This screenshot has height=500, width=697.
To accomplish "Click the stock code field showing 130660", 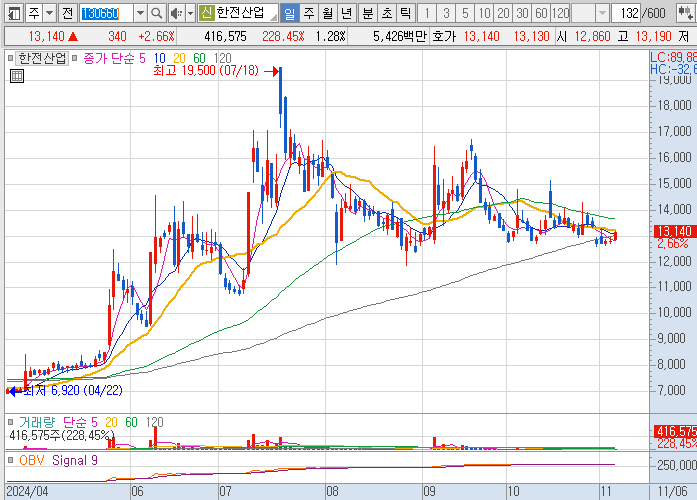I will [107, 13].
